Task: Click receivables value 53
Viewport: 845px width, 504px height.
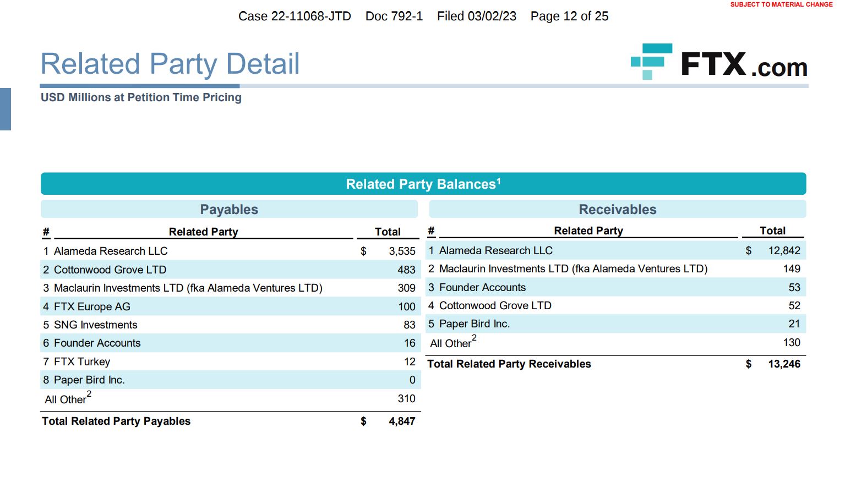Action: (x=794, y=287)
